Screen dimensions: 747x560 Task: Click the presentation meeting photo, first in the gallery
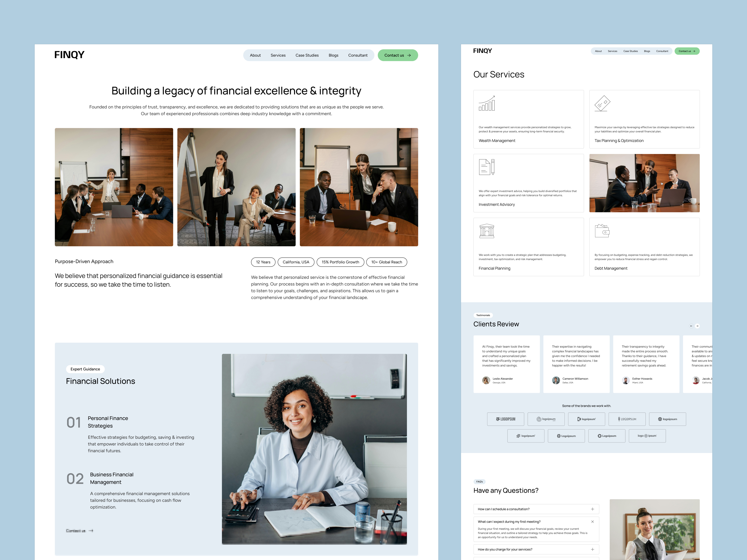click(114, 187)
